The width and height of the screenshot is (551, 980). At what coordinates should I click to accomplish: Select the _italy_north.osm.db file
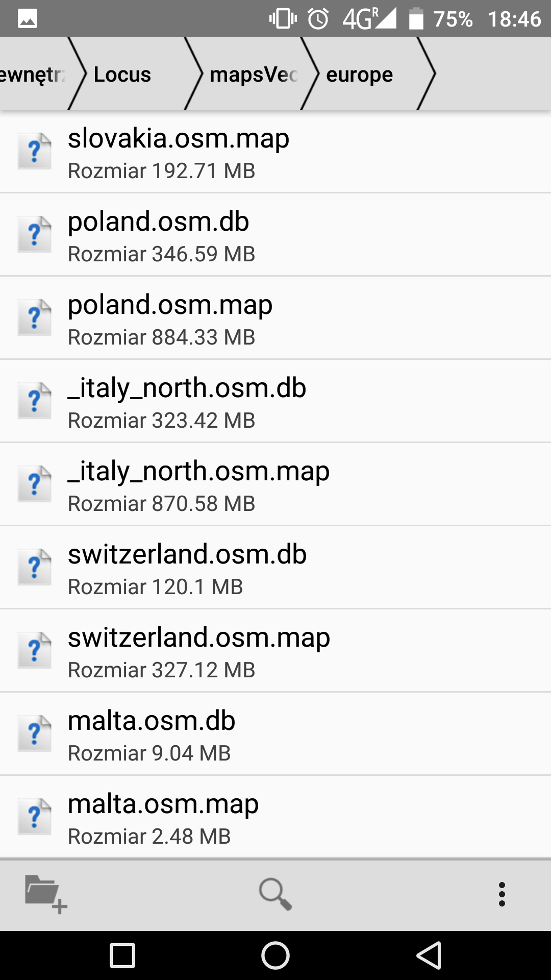point(275,401)
